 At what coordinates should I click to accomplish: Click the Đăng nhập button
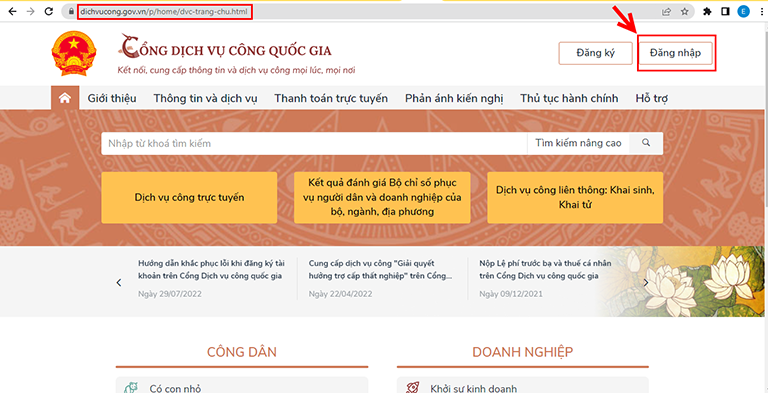tap(675, 53)
